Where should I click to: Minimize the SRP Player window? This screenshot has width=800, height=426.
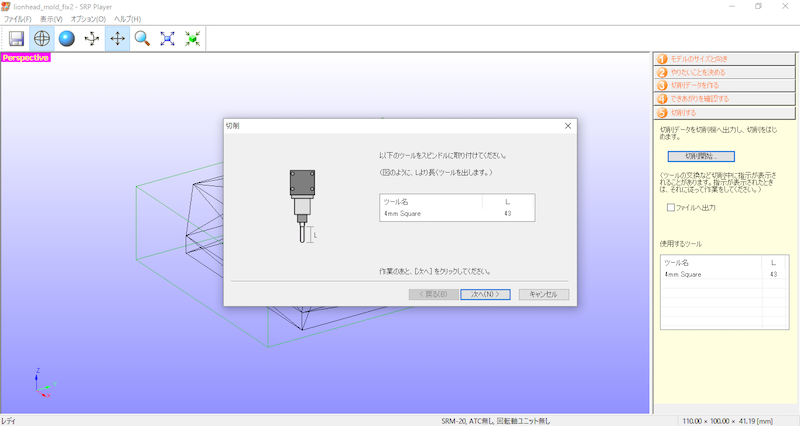point(732,6)
